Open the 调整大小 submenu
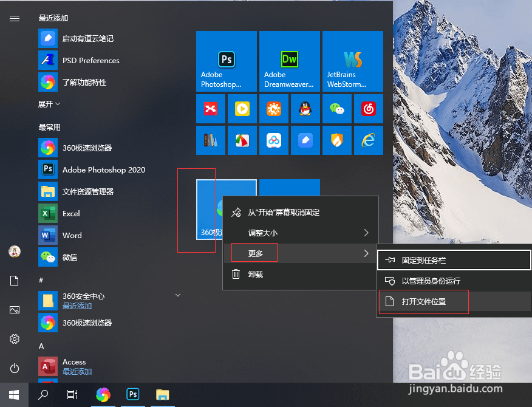The width and height of the screenshot is (532, 407). pos(300,233)
